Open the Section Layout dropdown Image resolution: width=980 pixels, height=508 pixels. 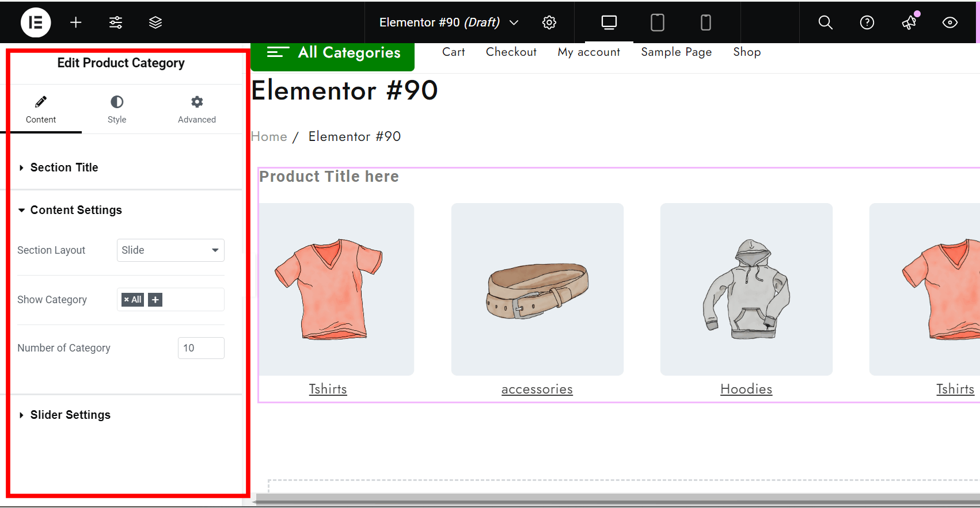(170, 250)
